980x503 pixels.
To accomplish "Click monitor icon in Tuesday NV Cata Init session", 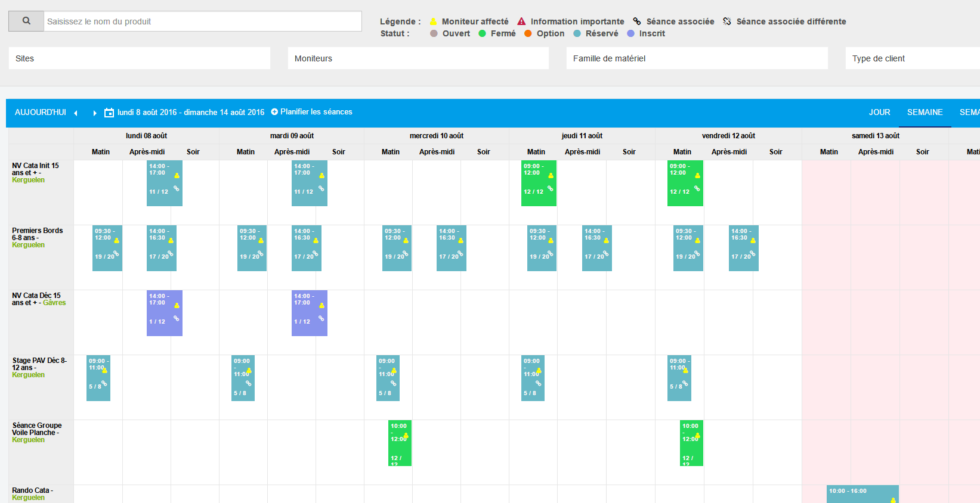I will [x=321, y=175].
